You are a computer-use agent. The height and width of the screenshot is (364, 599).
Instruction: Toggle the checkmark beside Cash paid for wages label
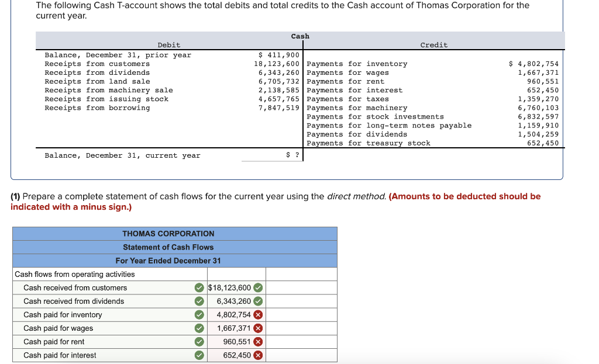click(x=198, y=328)
